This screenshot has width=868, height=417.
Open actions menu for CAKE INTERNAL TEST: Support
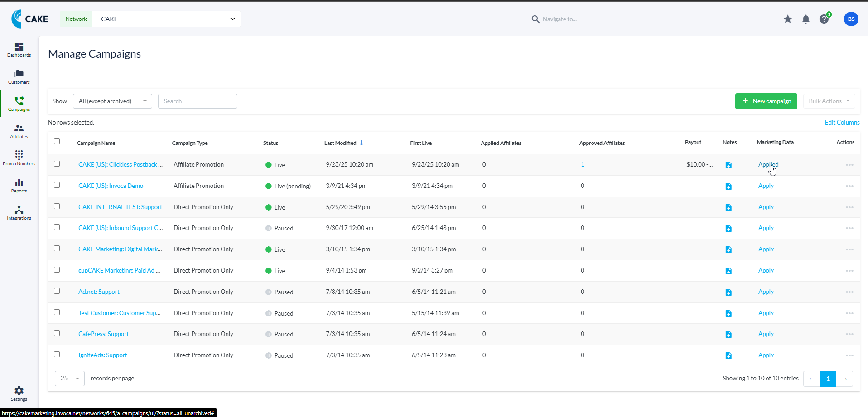(849, 207)
